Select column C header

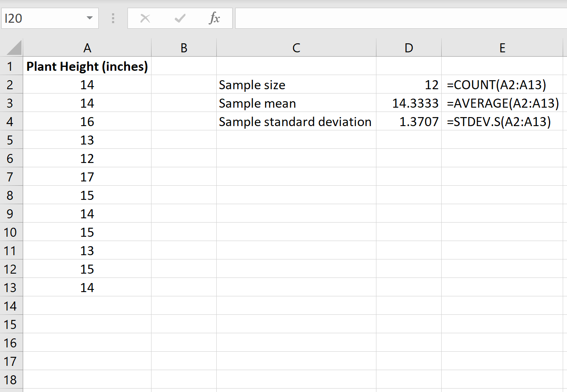tap(296, 48)
